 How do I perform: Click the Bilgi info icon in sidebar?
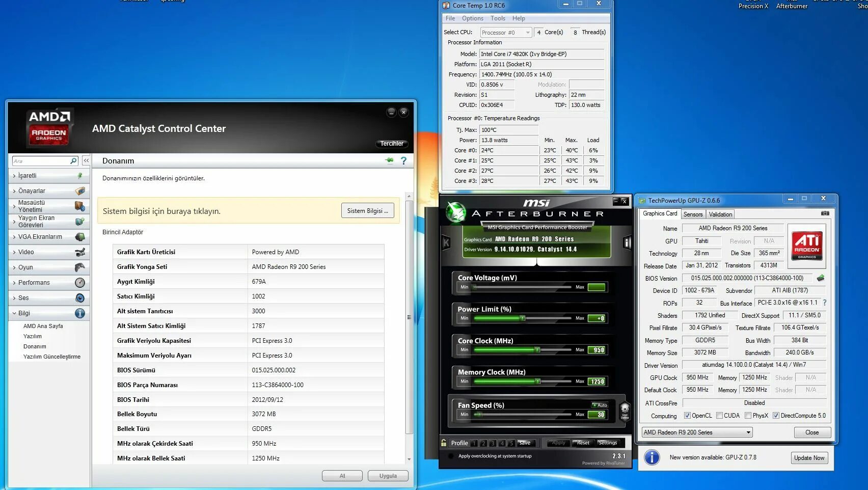pyautogui.click(x=80, y=313)
